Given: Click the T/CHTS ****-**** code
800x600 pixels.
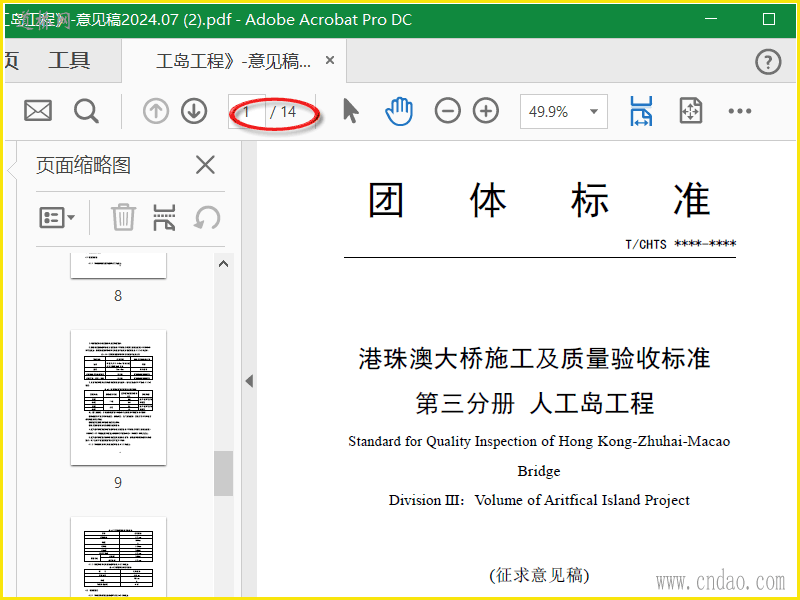Looking at the screenshot, I should 681,244.
